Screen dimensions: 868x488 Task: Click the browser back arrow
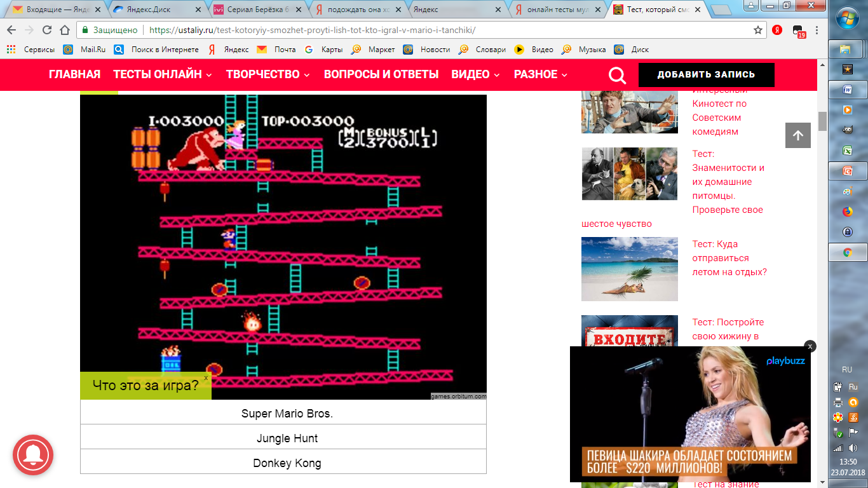click(11, 30)
